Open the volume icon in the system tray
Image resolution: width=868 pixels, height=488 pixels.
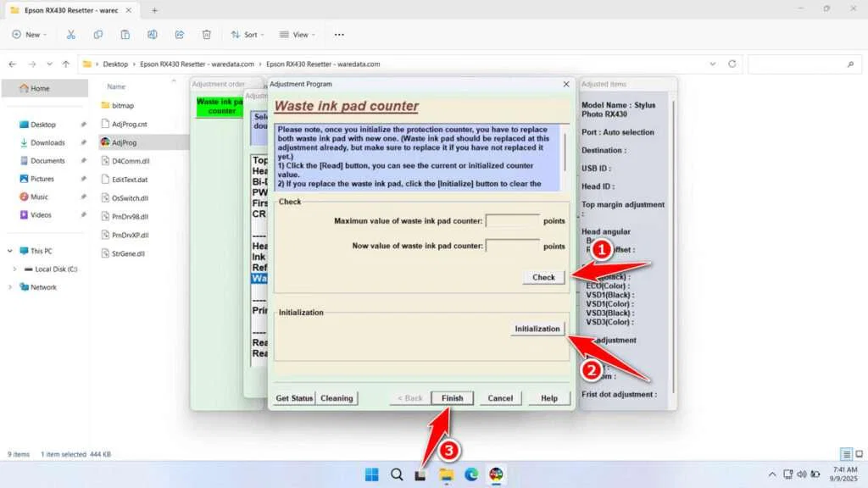pos(802,475)
